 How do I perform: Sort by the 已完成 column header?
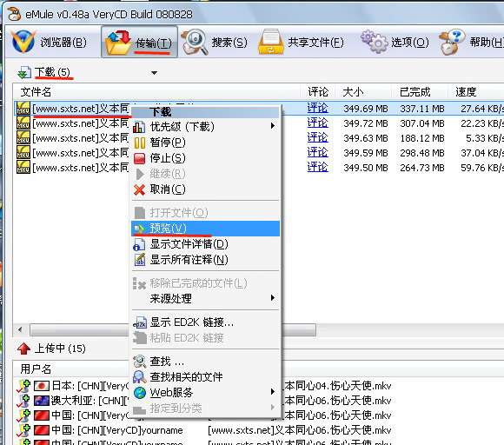[414, 92]
